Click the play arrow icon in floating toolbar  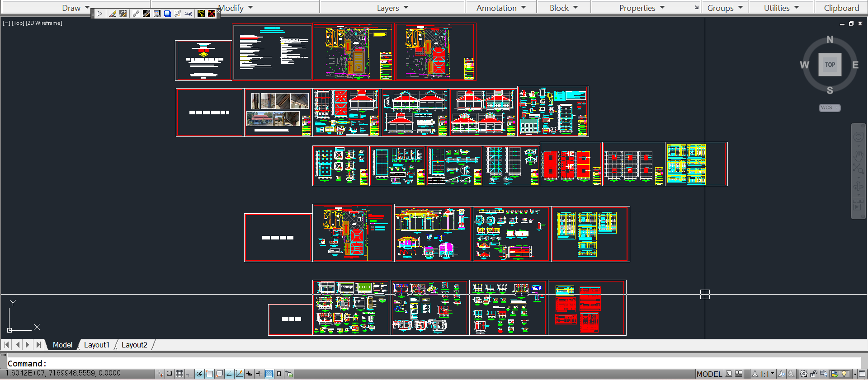(99, 14)
